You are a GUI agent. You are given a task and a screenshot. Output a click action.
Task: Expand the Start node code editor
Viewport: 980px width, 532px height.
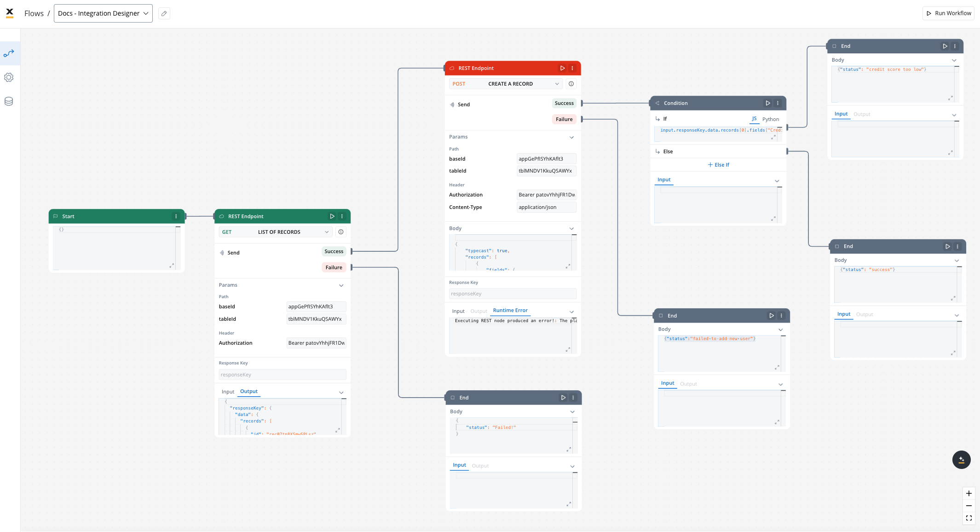pos(172,266)
